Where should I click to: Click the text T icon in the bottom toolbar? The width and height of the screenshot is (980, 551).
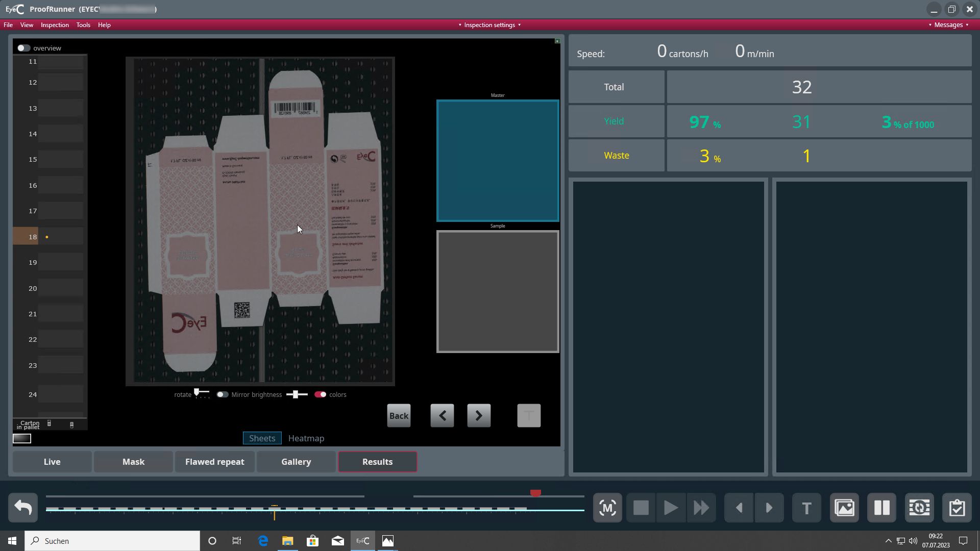806,508
